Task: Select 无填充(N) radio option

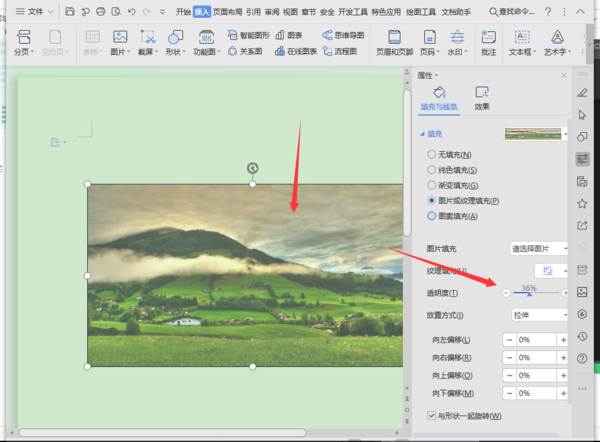Action: pyautogui.click(x=431, y=154)
